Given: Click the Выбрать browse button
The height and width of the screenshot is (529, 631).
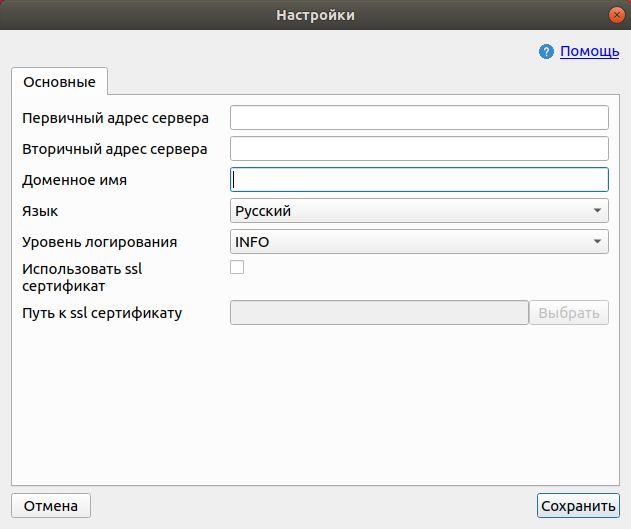Looking at the screenshot, I should (569, 313).
